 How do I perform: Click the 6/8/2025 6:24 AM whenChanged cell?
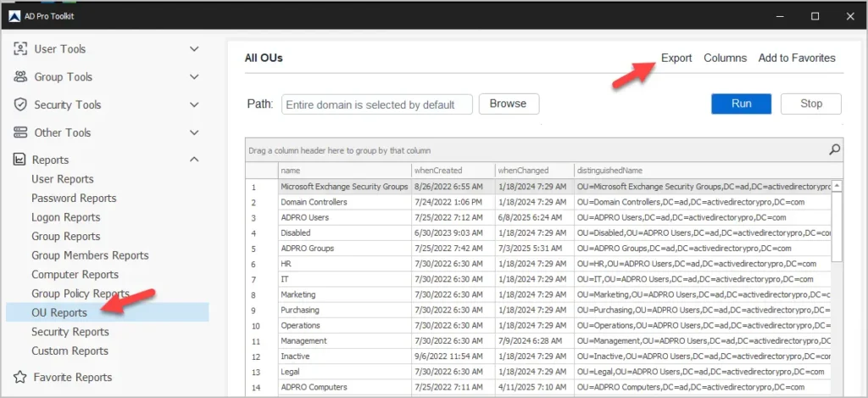pyautogui.click(x=534, y=217)
